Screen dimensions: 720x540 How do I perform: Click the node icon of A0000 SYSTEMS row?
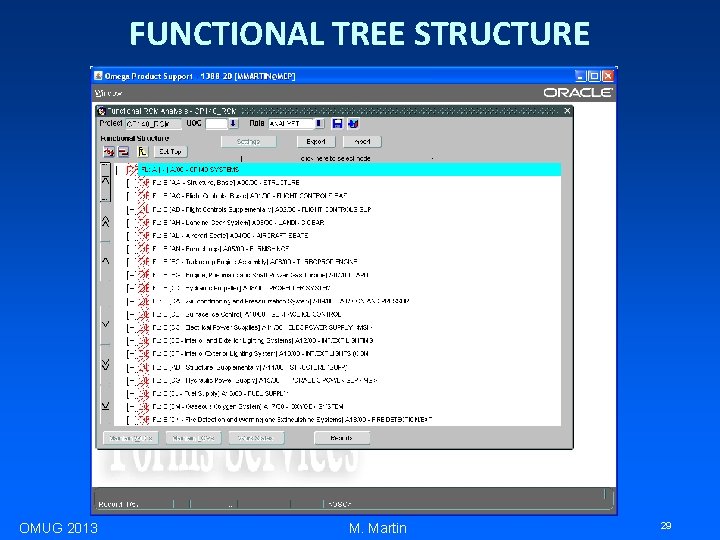coord(132,169)
